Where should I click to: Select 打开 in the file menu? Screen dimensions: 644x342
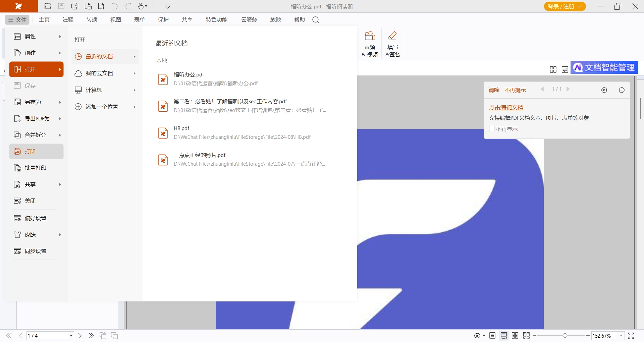pos(37,69)
